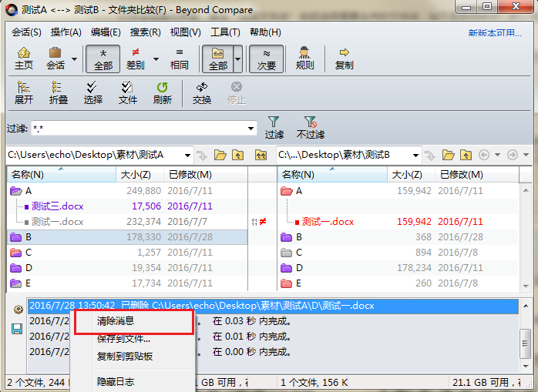This screenshot has height=392, width=538.
Task: Sort left pane by 名称(N) header
Action: tap(62, 175)
